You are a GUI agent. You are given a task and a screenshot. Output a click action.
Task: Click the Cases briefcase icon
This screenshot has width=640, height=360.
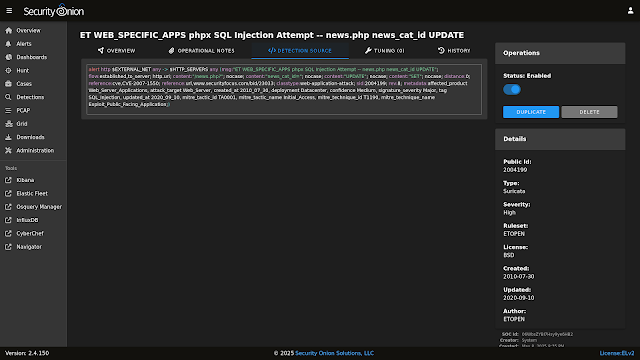[8, 84]
